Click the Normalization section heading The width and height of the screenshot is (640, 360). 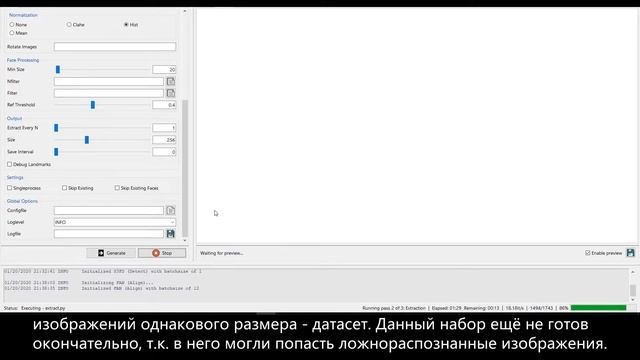coord(23,15)
